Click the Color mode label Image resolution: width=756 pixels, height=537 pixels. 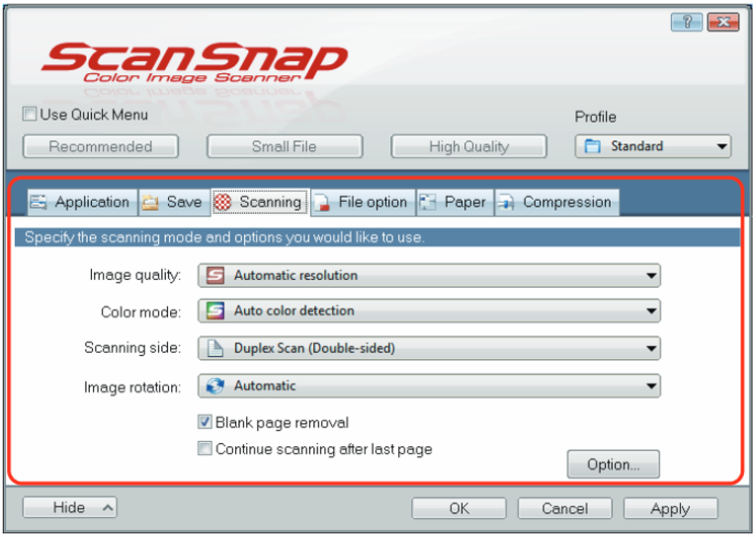(140, 313)
